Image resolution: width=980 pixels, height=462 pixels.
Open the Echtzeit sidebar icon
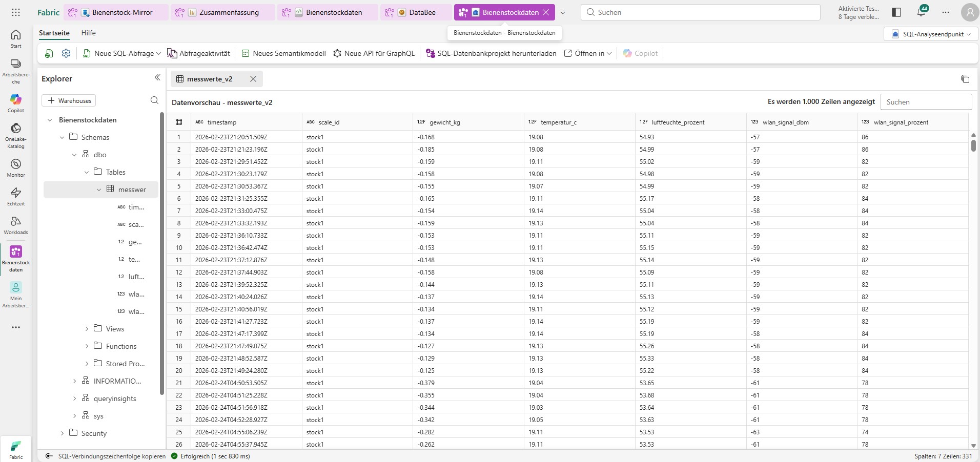[x=15, y=196]
